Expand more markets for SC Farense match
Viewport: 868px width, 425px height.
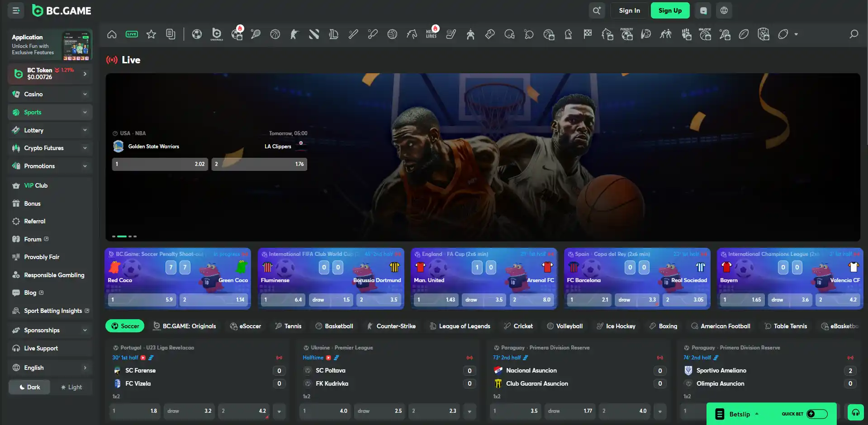279,411
